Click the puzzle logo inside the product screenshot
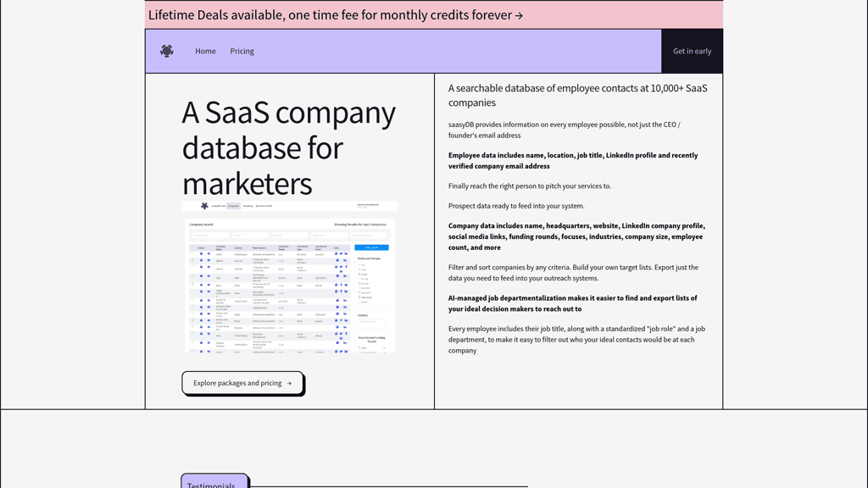 click(203, 205)
